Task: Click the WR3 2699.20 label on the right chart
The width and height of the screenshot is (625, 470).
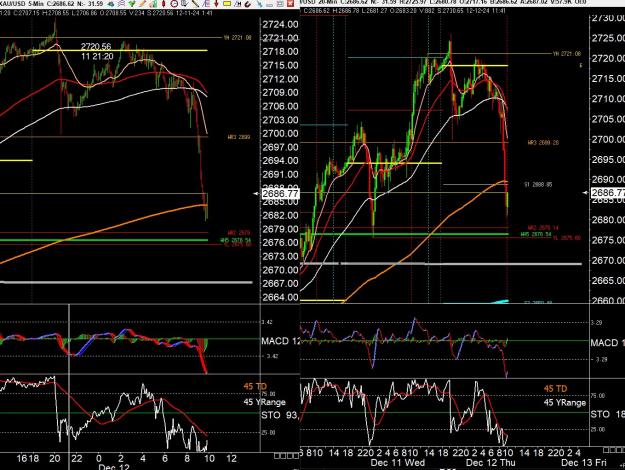Action: [543, 142]
